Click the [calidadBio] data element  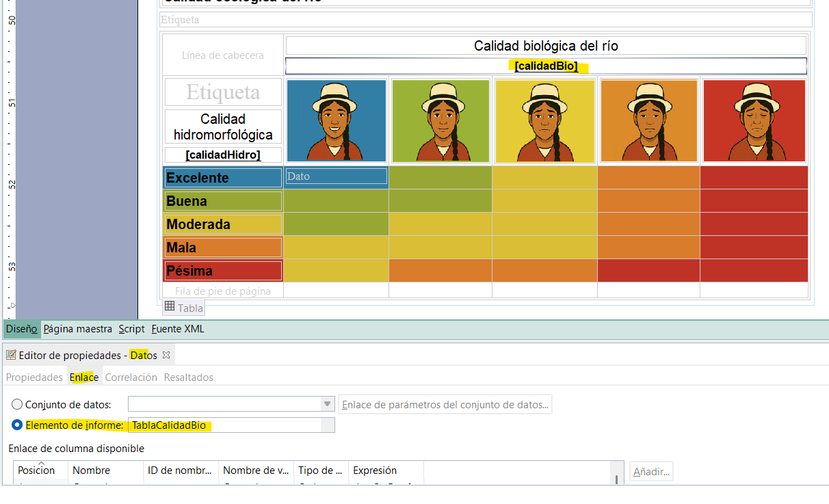pyautogui.click(x=546, y=66)
